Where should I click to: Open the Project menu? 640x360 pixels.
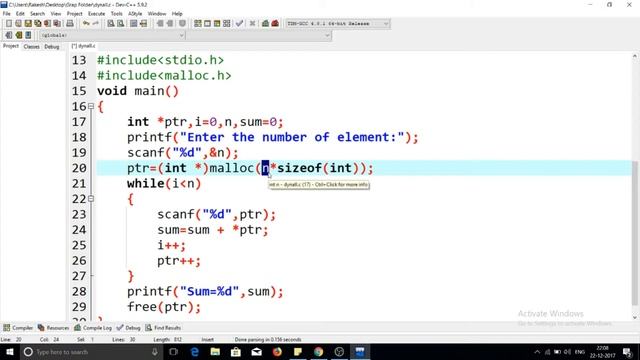(x=75, y=13)
